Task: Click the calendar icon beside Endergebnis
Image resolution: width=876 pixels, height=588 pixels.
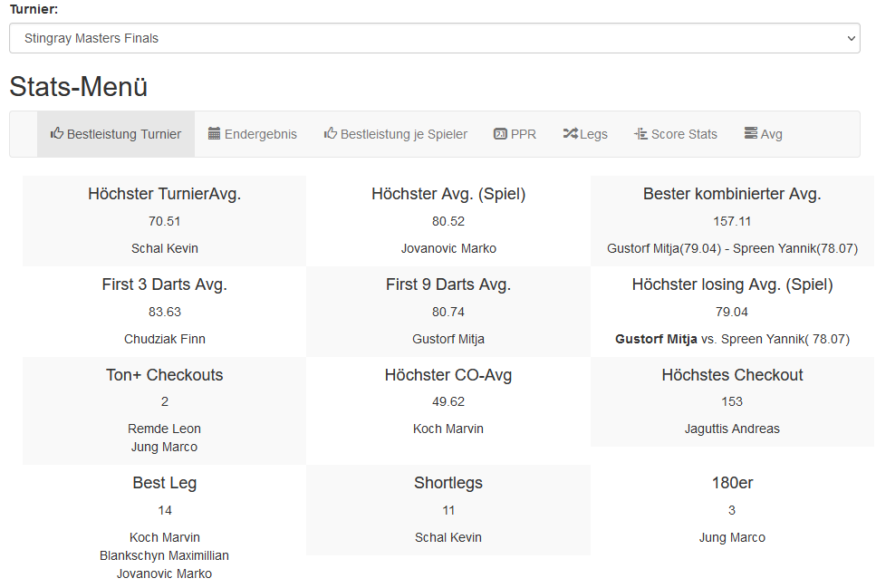Action: point(215,133)
